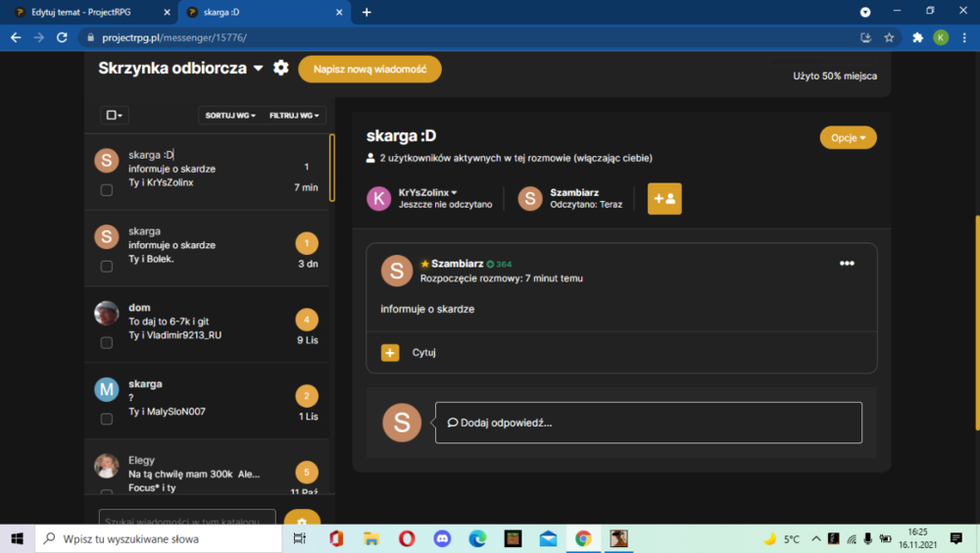Viewport: 980px width, 553px height.
Task: Open the notification center icon
Action: (956, 538)
